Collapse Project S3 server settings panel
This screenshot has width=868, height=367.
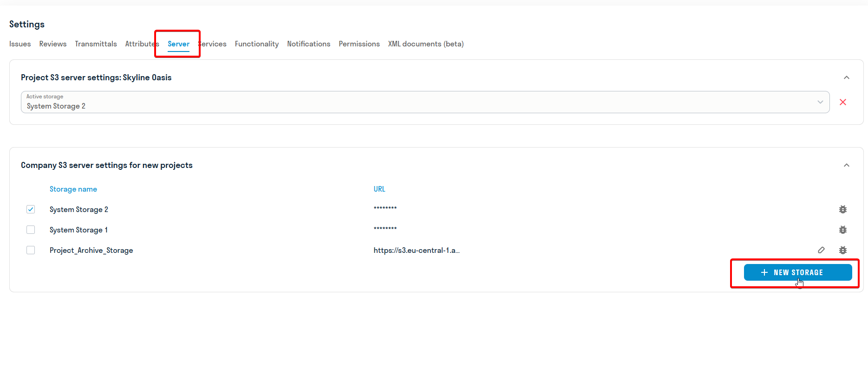point(847,77)
